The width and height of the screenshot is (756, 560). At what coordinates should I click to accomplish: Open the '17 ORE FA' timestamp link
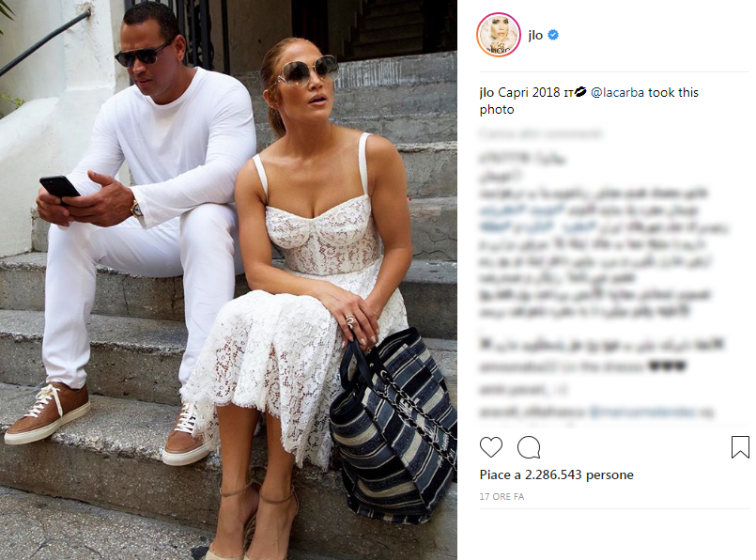[x=501, y=496]
